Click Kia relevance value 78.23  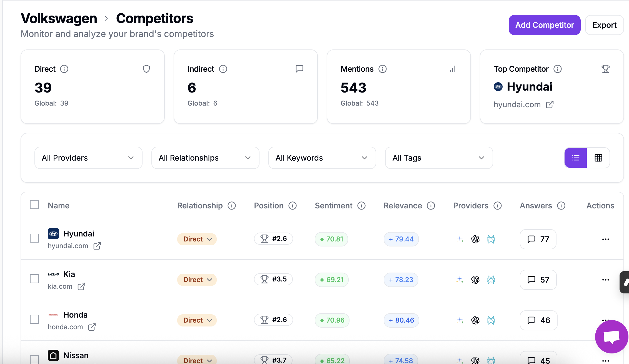(x=401, y=280)
